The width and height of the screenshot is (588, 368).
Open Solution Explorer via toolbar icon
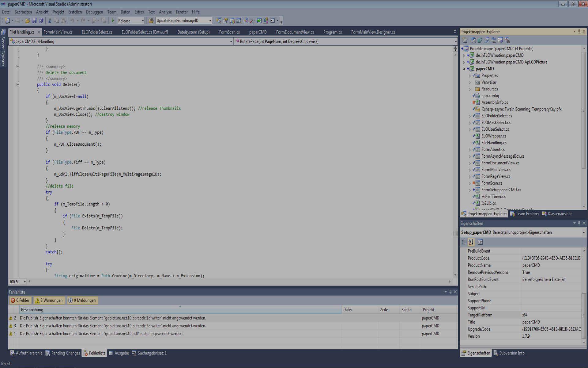218,21
